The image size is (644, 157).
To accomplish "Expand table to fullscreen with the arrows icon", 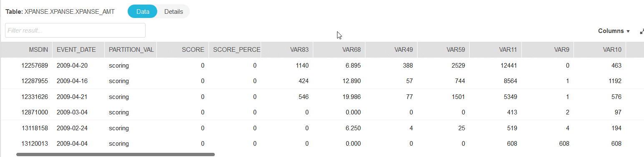I will tap(642, 31).
